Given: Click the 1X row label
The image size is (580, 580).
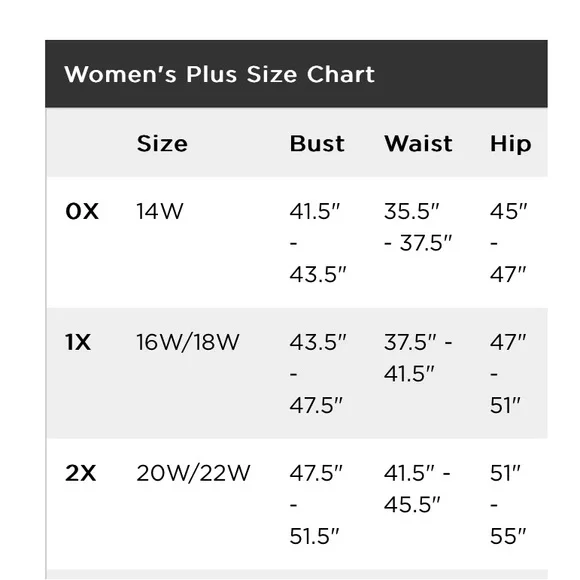Looking at the screenshot, I should [78, 342].
